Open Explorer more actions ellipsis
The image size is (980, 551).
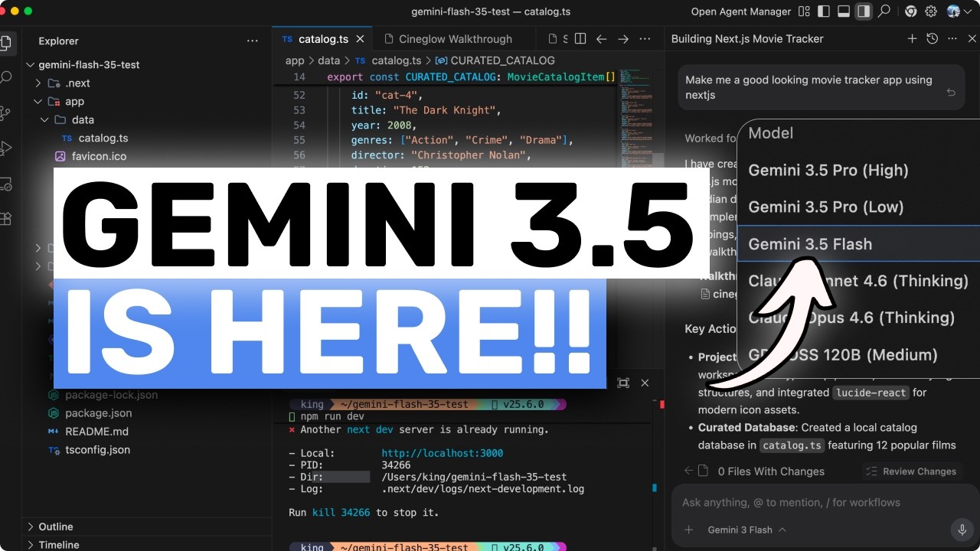253,41
